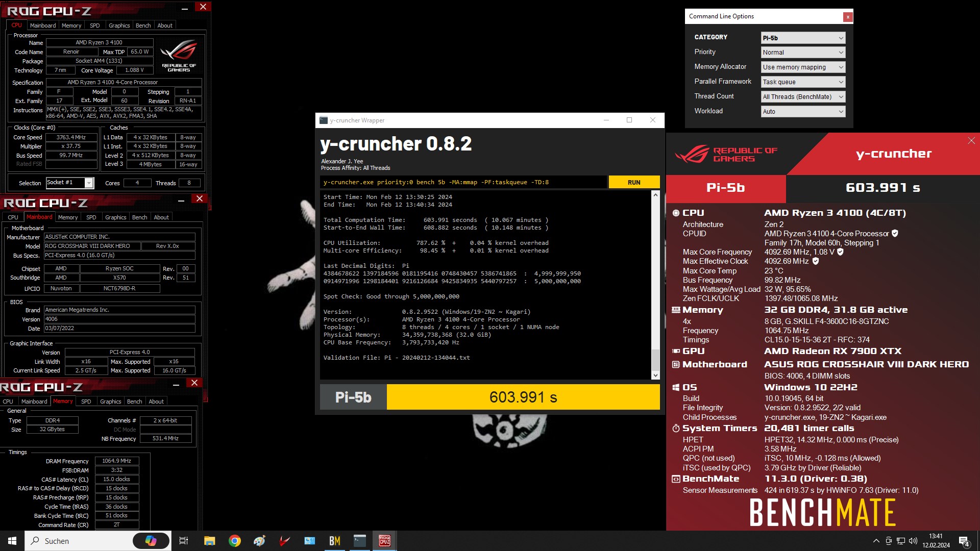This screenshot has height=551, width=980.
Task: Close the Command Line Options window
Action: 848,17
